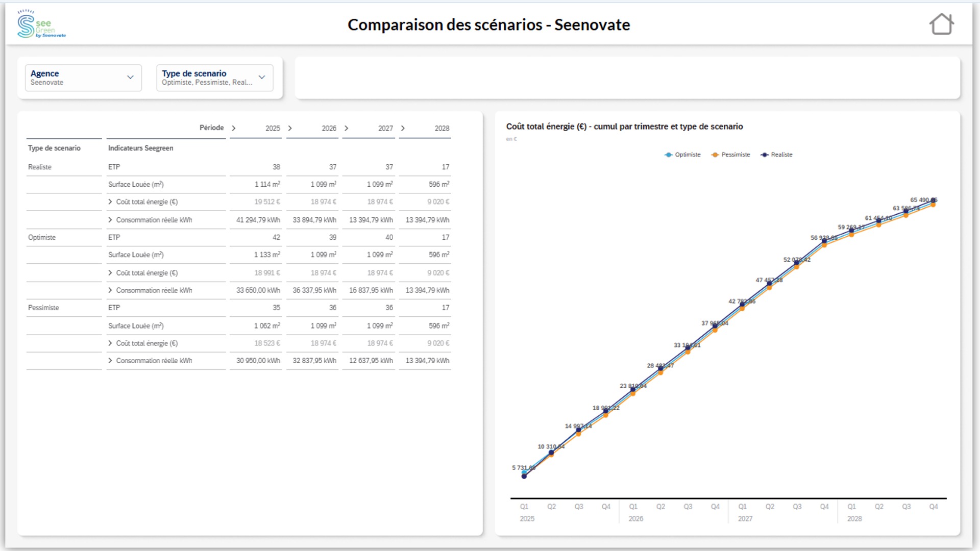Expand Pessimiste Coût total énergie row
This screenshot has height=551, width=980.
pyautogui.click(x=110, y=343)
